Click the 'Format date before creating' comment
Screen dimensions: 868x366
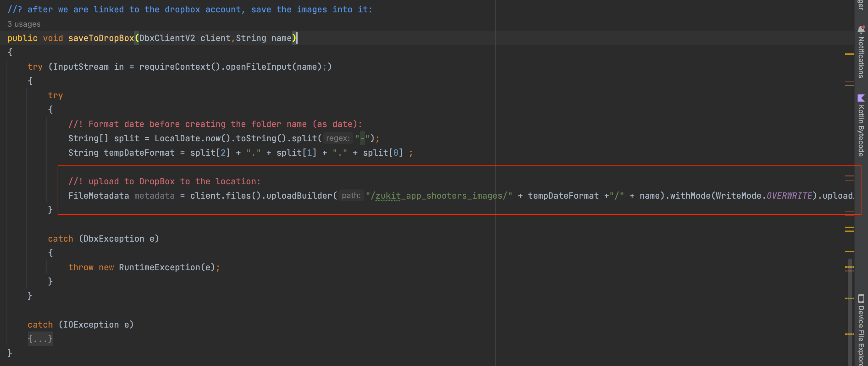215,124
